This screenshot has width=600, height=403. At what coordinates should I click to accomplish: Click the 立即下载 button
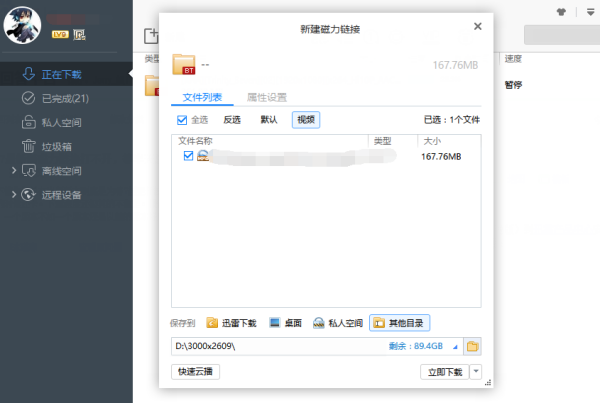click(443, 372)
